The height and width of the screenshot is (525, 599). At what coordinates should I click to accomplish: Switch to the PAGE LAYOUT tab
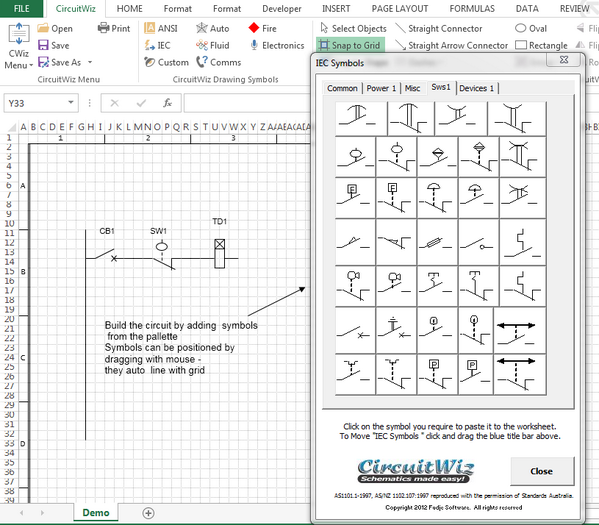[x=400, y=8]
